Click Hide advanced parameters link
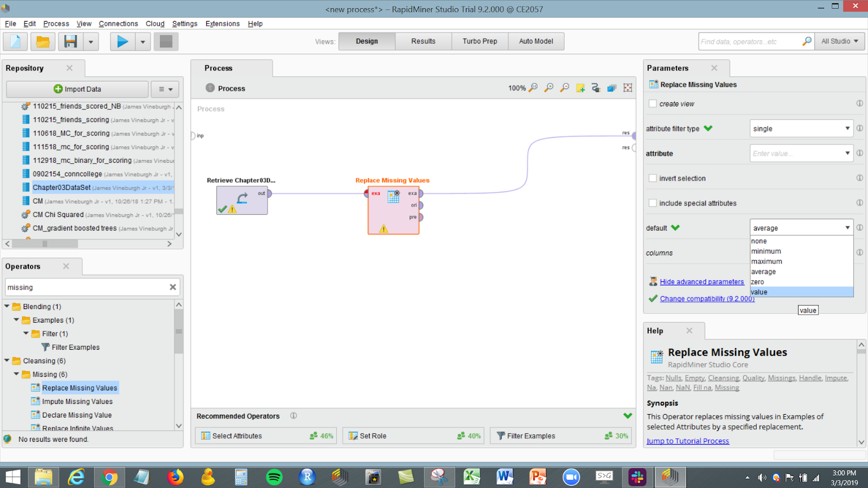The image size is (868, 488). pyautogui.click(x=701, y=282)
